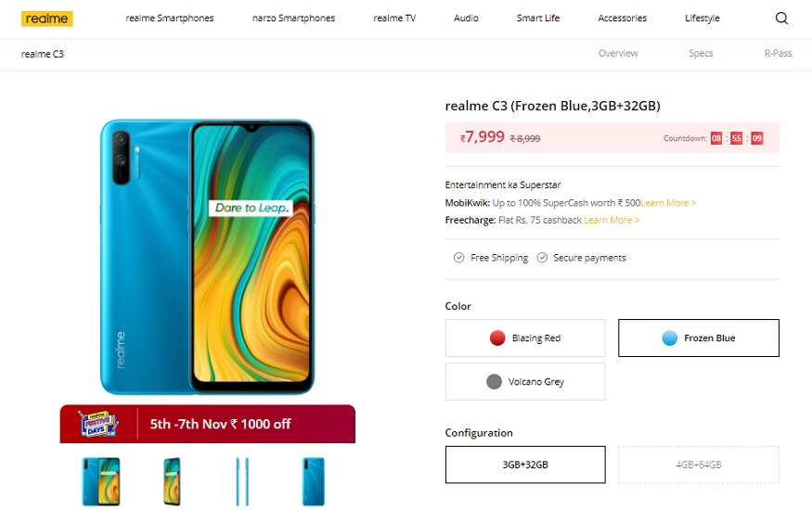Screen dimensions: 812x510
Task: View the side profile phone thumbnail
Action: click(242, 481)
